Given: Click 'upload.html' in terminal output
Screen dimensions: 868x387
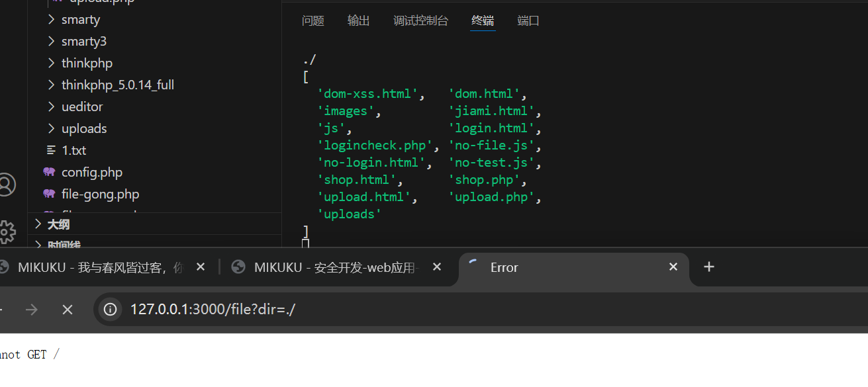Looking at the screenshot, I should tap(364, 197).
